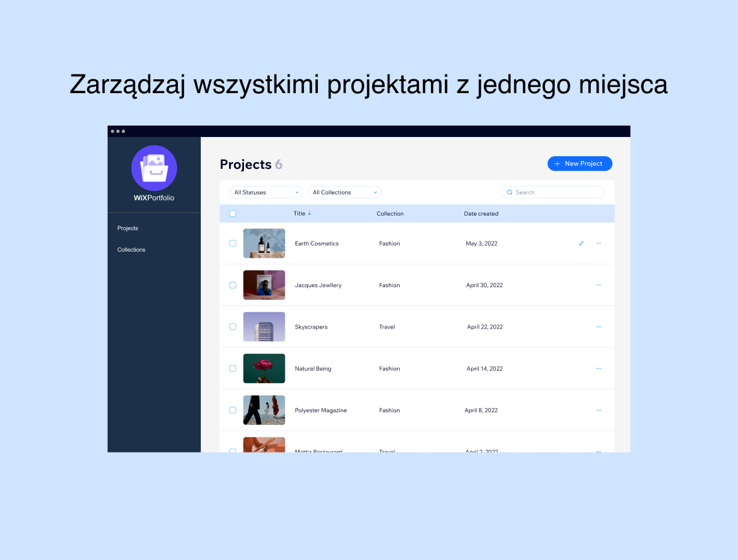Viewport: 738px width, 560px height.
Task: Click the Title column header
Action: click(x=299, y=213)
